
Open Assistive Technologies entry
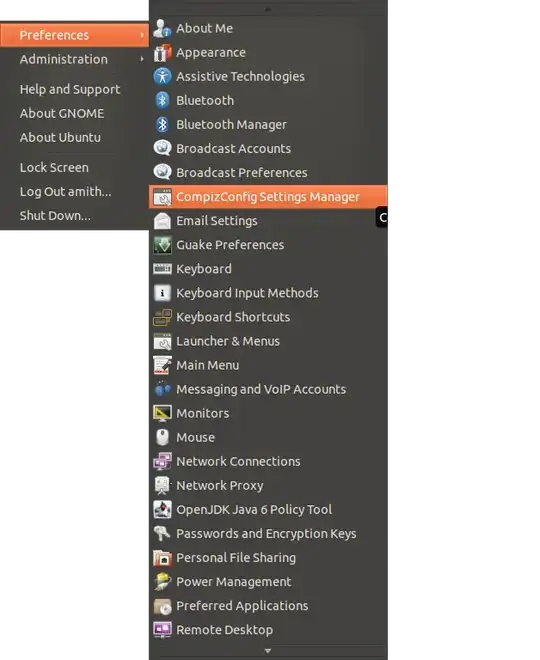[240, 77]
